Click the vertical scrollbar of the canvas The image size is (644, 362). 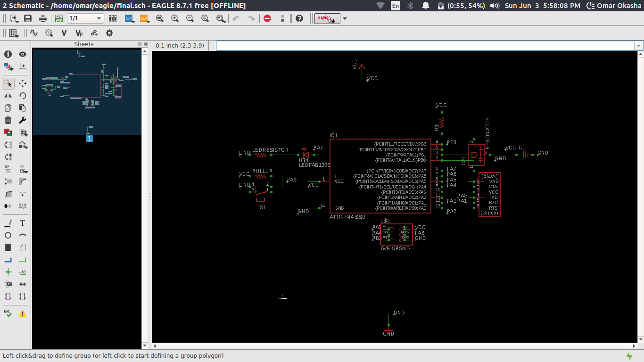coord(640,197)
